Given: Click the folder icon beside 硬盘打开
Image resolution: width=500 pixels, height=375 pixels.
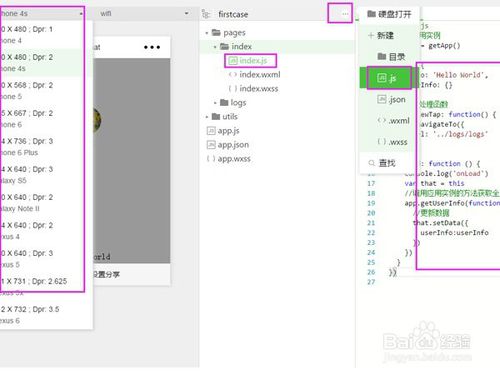Looking at the screenshot, I should [x=371, y=14].
